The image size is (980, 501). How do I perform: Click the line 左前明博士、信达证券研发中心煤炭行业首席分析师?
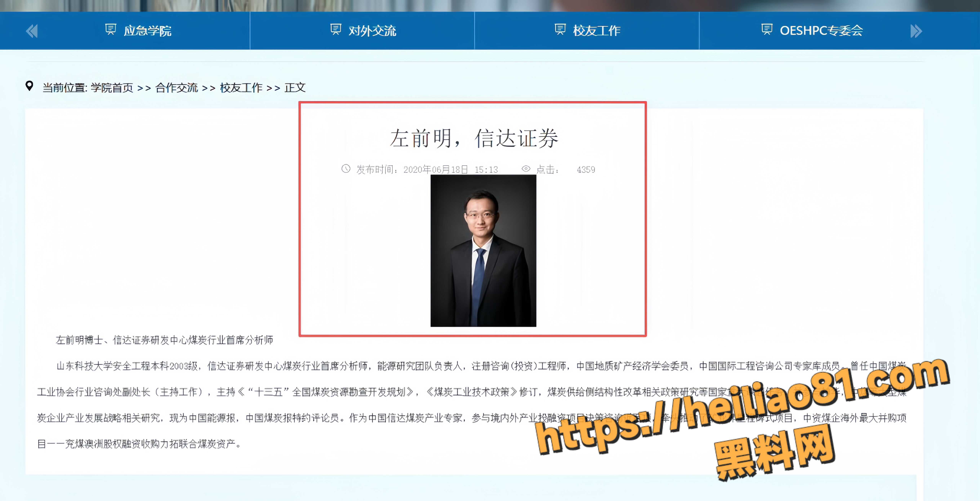tap(164, 340)
